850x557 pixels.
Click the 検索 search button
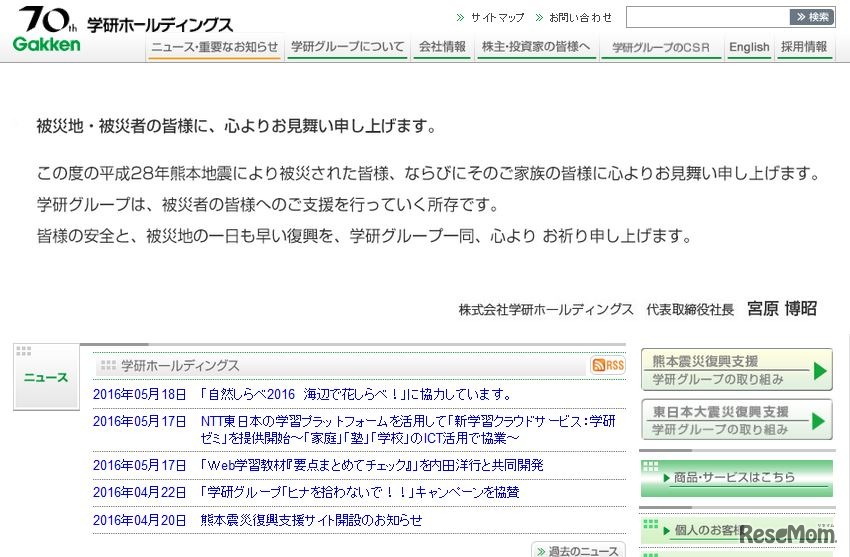812,17
